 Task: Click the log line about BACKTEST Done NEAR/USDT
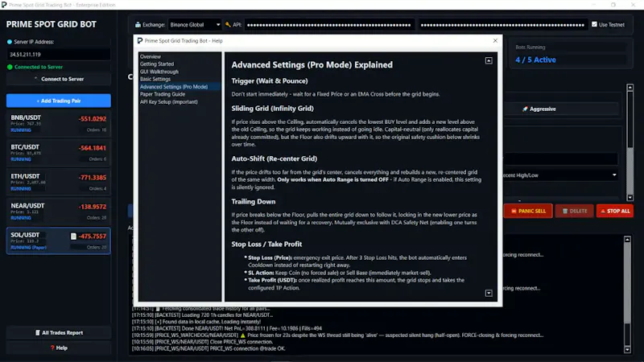coord(227,328)
